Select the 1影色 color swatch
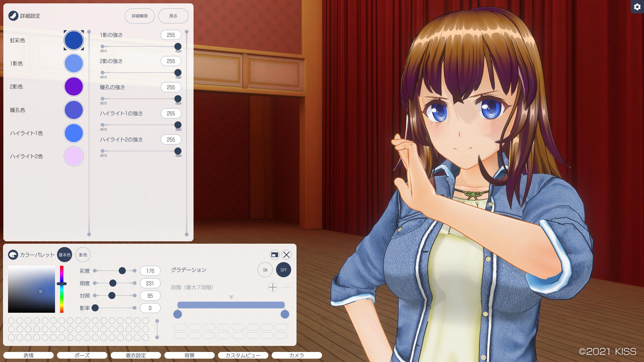Viewport: 644px width, 362px height. (x=74, y=63)
